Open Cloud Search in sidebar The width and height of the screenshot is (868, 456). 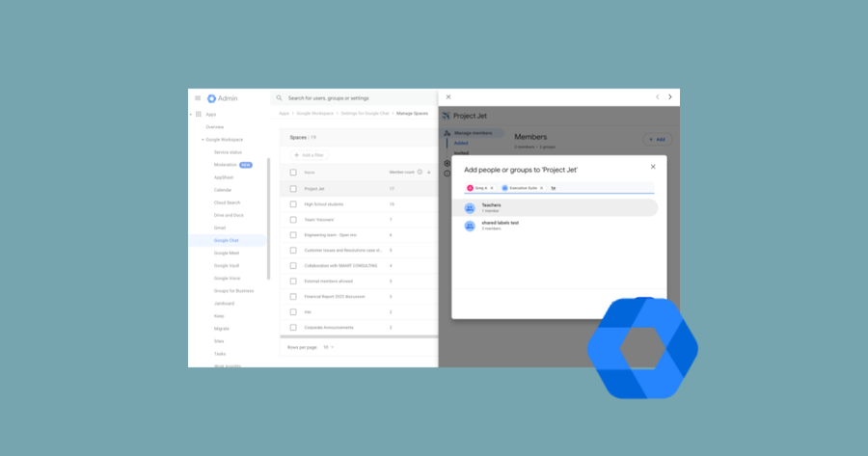(x=227, y=202)
